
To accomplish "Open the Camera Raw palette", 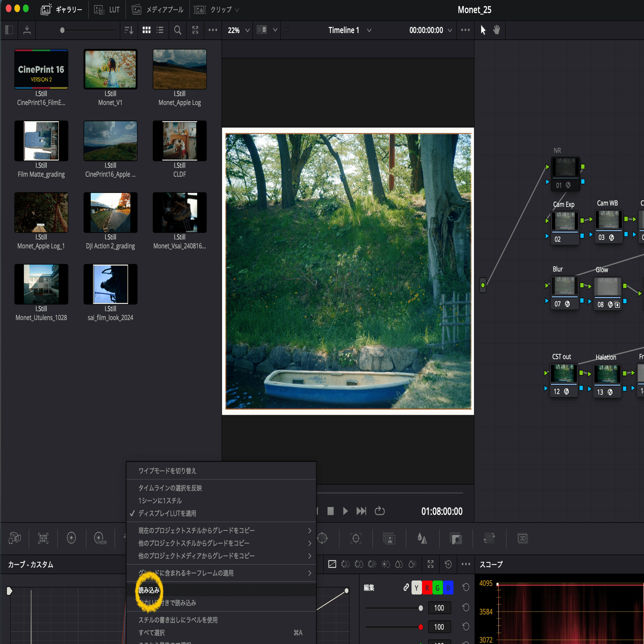I will coord(15,538).
